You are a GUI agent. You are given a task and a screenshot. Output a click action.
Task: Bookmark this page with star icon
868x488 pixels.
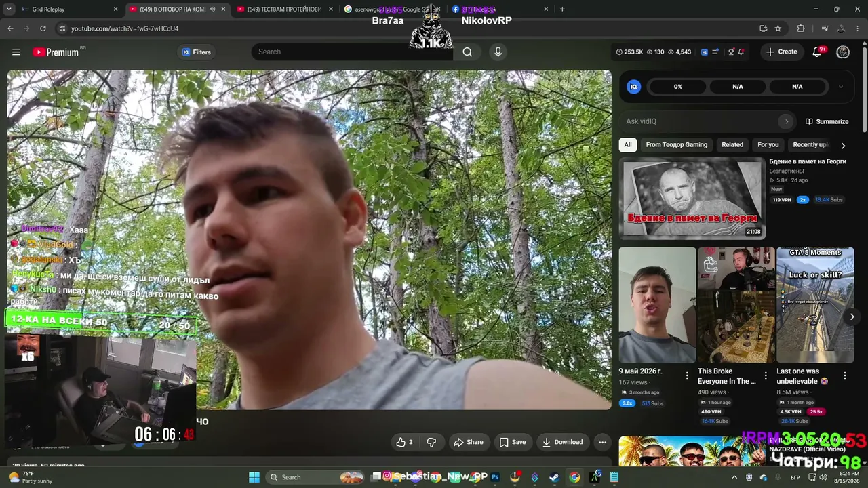click(778, 28)
